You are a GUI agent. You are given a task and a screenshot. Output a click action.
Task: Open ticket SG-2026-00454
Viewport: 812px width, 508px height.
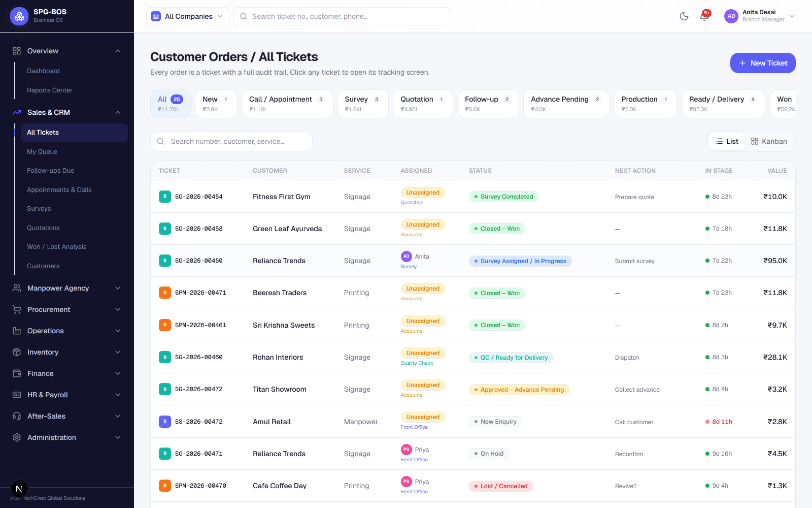click(199, 197)
